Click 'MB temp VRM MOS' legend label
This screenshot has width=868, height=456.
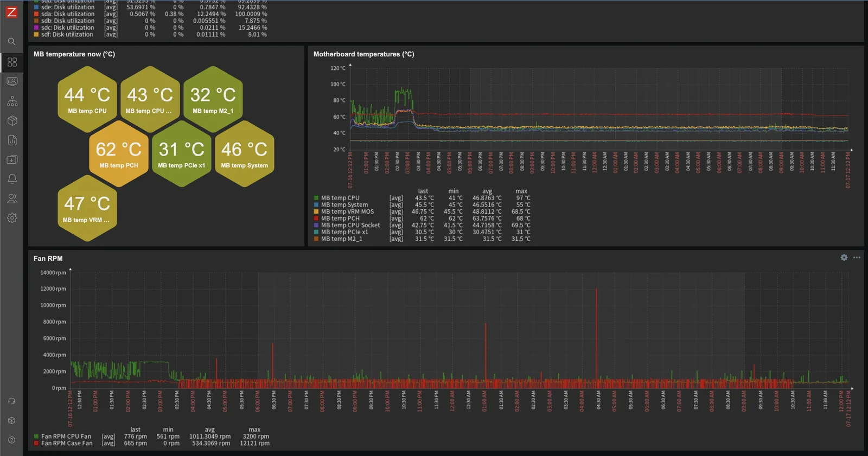coord(347,212)
